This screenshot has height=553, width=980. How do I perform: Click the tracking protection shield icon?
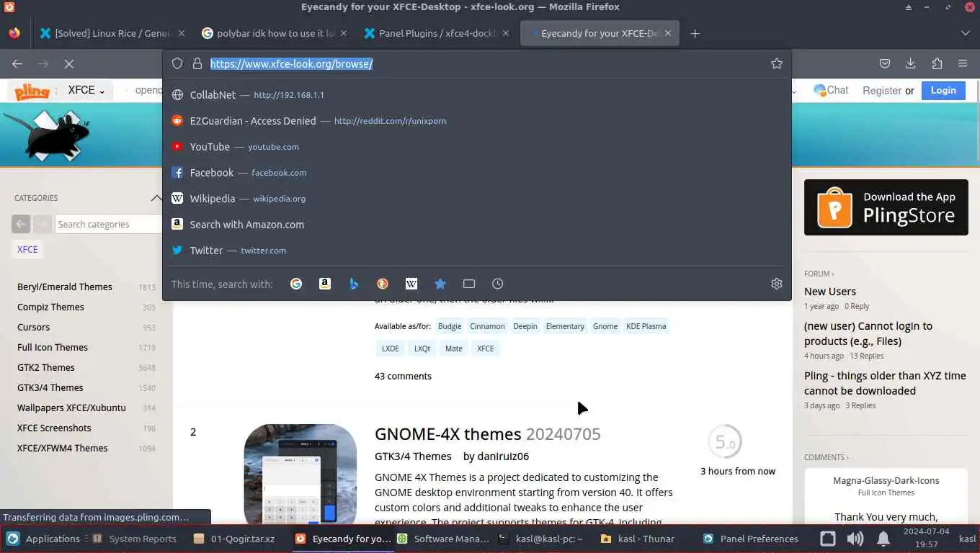pyautogui.click(x=177, y=63)
